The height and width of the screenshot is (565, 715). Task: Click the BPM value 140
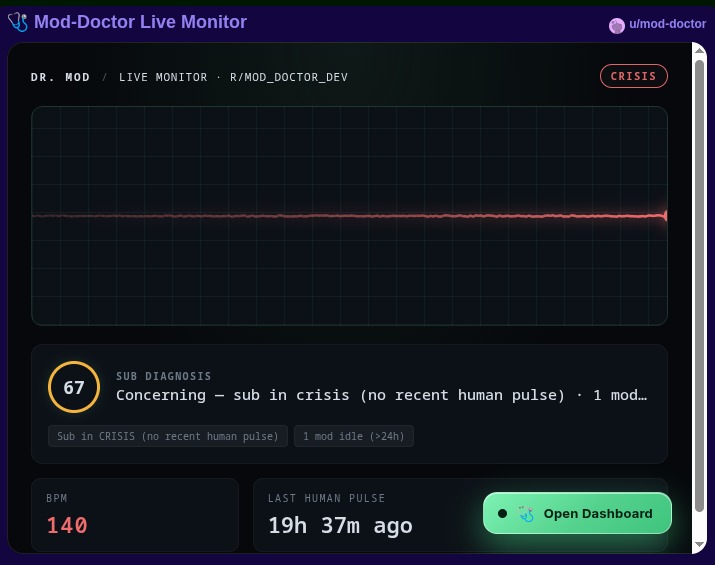pyautogui.click(x=67, y=525)
